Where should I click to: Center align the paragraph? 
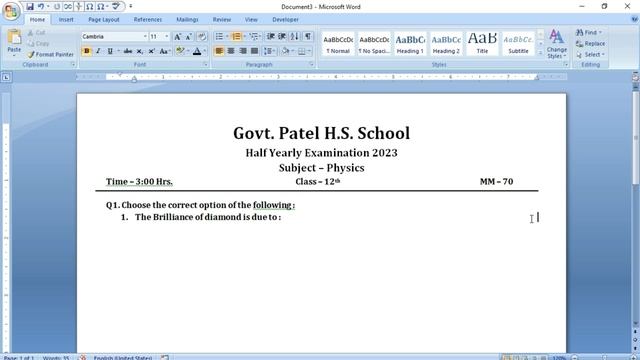[x=231, y=51]
